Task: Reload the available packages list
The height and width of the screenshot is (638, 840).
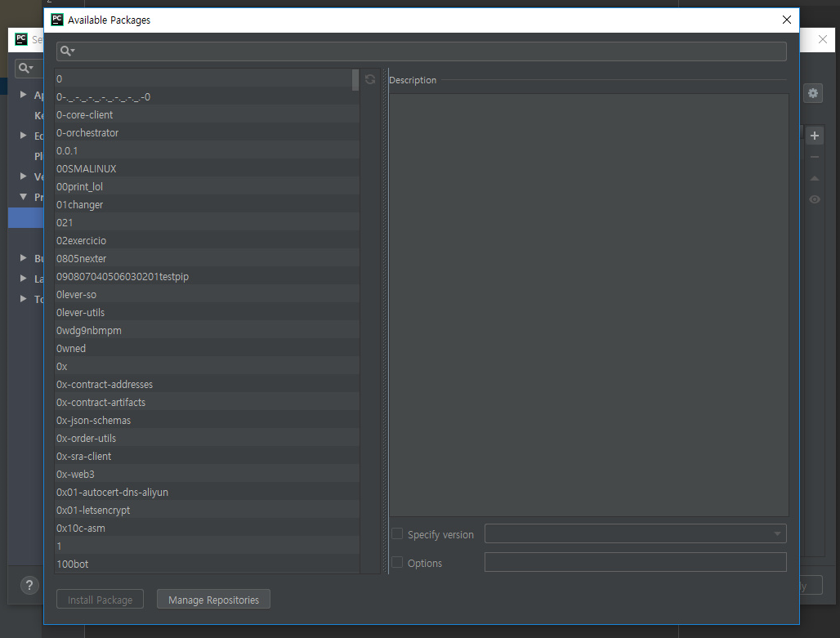Action: point(370,79)
